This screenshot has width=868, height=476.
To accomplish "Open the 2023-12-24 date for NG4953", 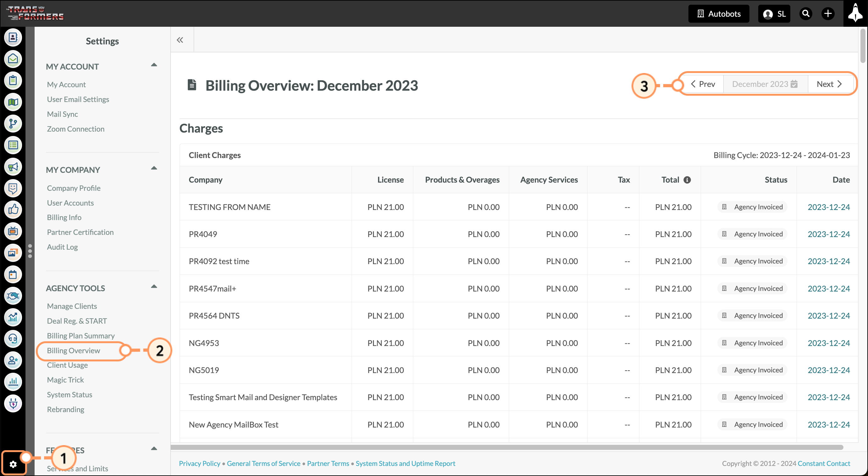I will click(x=829, y=343).
